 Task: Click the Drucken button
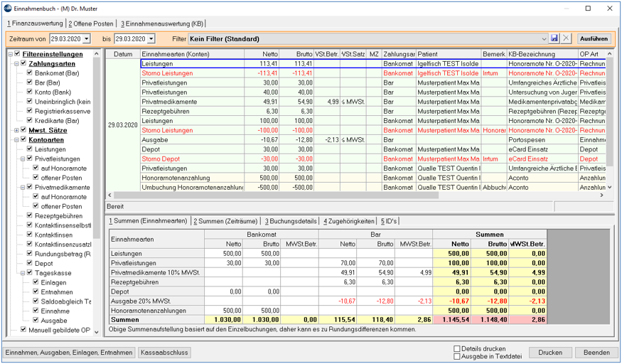pyautogui.click(x=550, y=353)
